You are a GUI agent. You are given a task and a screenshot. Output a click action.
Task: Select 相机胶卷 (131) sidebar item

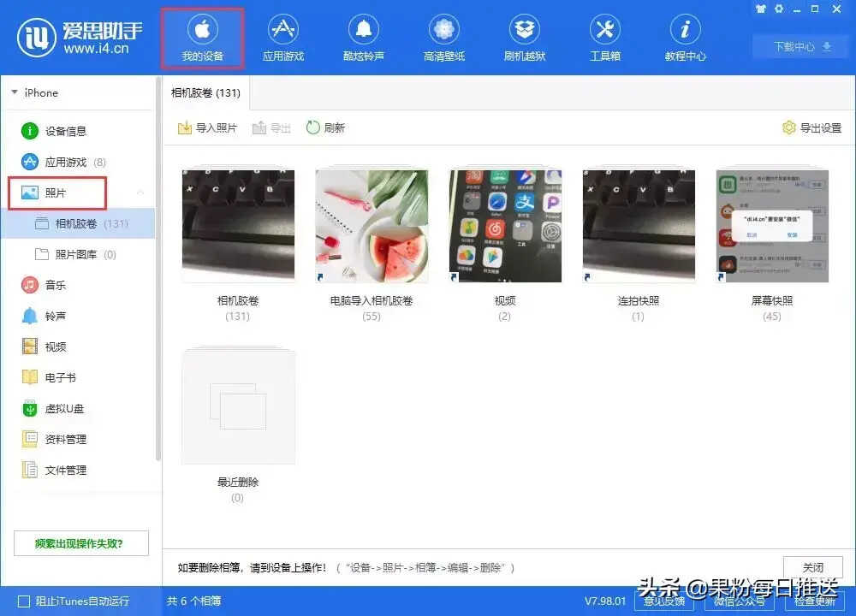[x=79, y=223]
